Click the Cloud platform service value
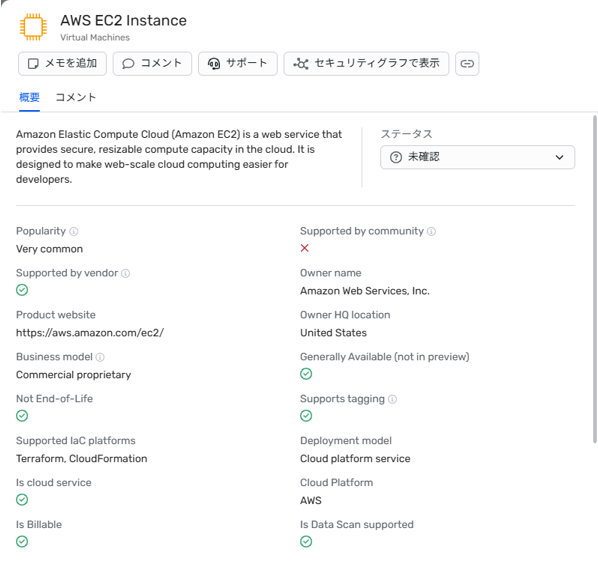The height and width of the screenshot is (577, 598). click(x=355, y=459)
